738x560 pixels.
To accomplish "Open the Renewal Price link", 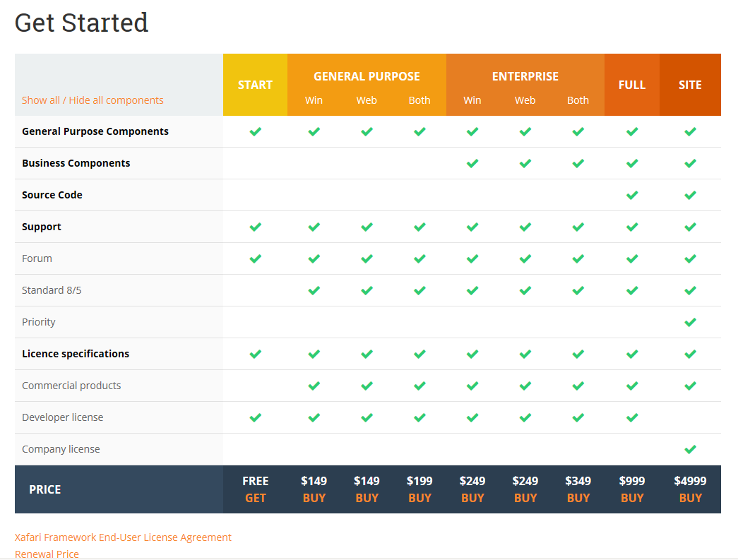I will [x=47, y=554].
